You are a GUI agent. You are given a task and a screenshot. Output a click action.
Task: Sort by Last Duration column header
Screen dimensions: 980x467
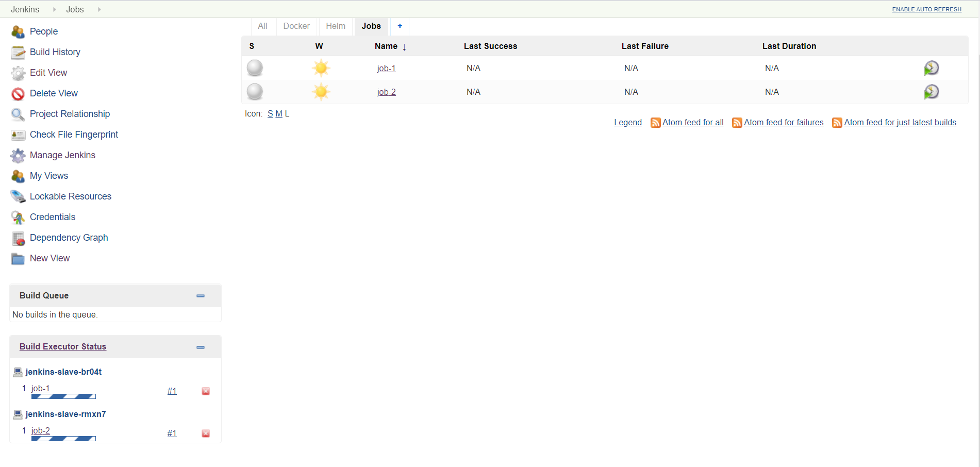(x=789, y=46)
